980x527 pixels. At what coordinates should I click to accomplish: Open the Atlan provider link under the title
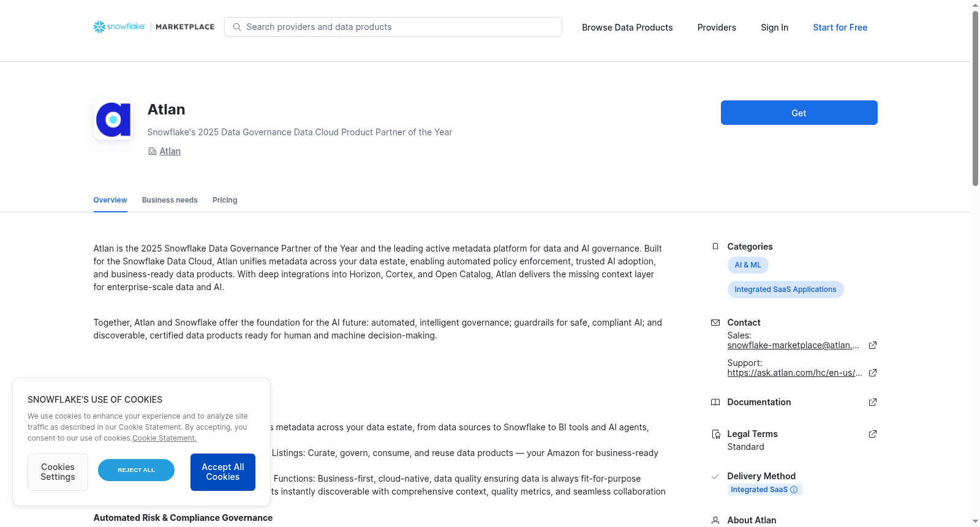click(170, 151)
